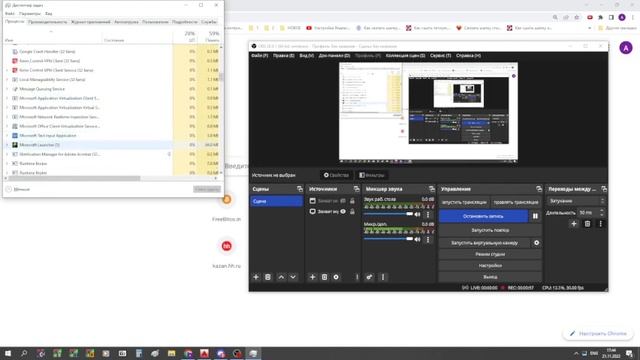Viewport: 640px width, 360px height.
Task: Open the OBS Настройки button
Action: 490,266
